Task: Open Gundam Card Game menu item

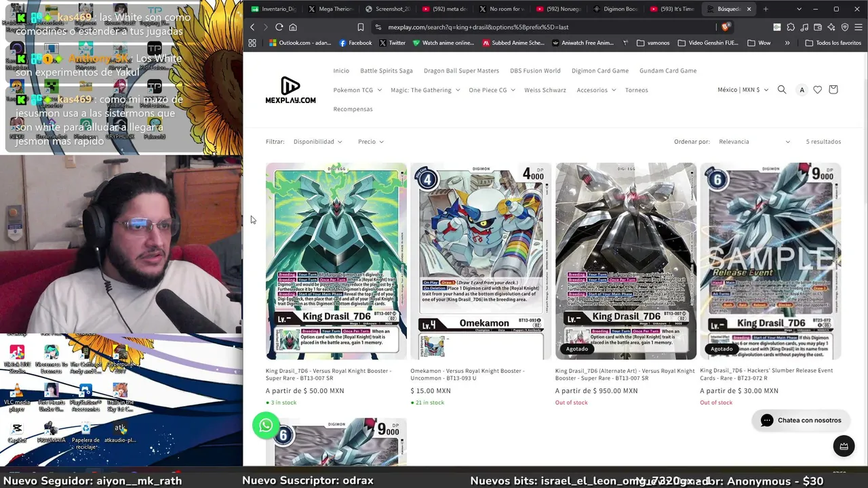Action: point(668,70)
